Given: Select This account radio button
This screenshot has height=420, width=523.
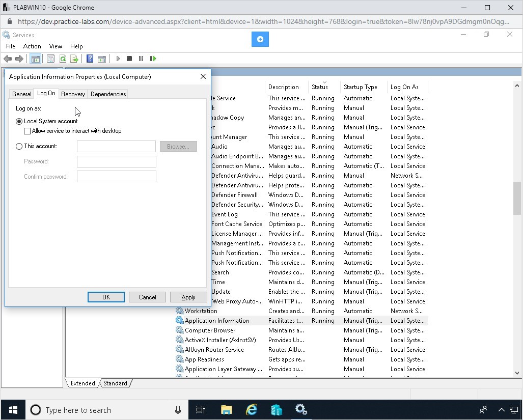Looking at the screenshot, I should click(x=19, y=146).
